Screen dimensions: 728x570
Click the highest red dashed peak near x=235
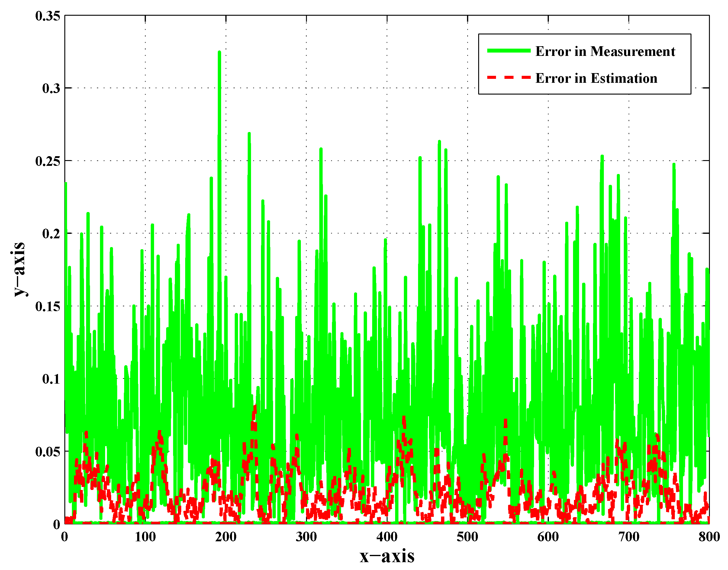pyautogui.click(x=255, y=407)
